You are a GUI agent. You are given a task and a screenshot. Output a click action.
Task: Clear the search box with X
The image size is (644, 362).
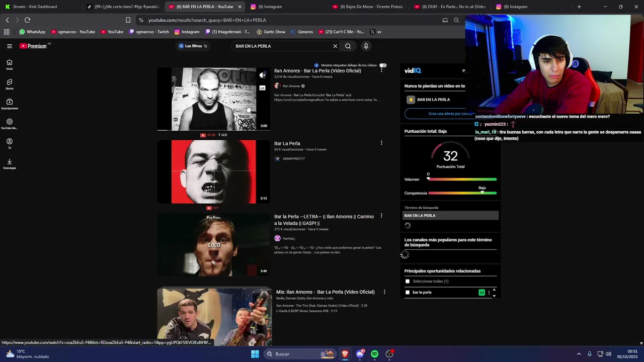[x=335, y=46]
